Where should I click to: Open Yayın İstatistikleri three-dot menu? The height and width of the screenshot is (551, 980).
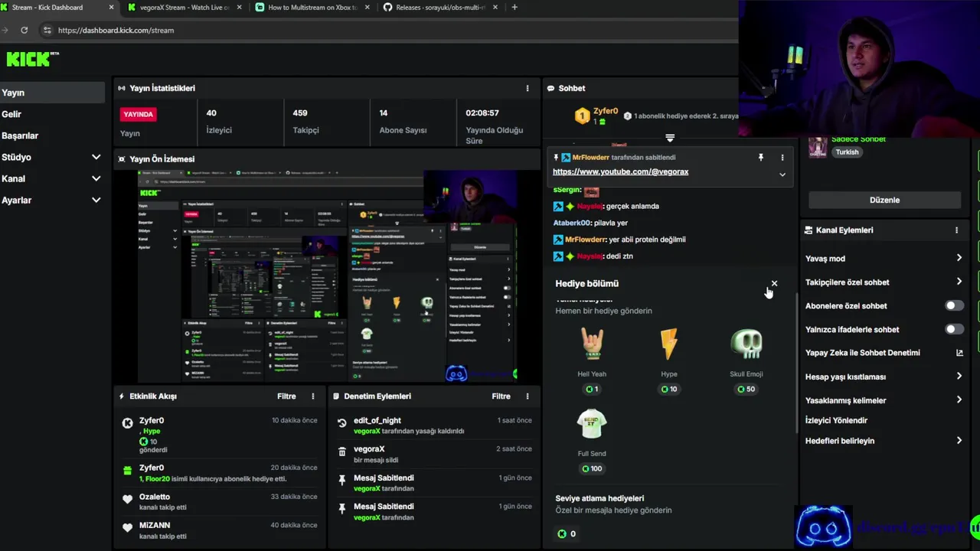coord(527,88)
